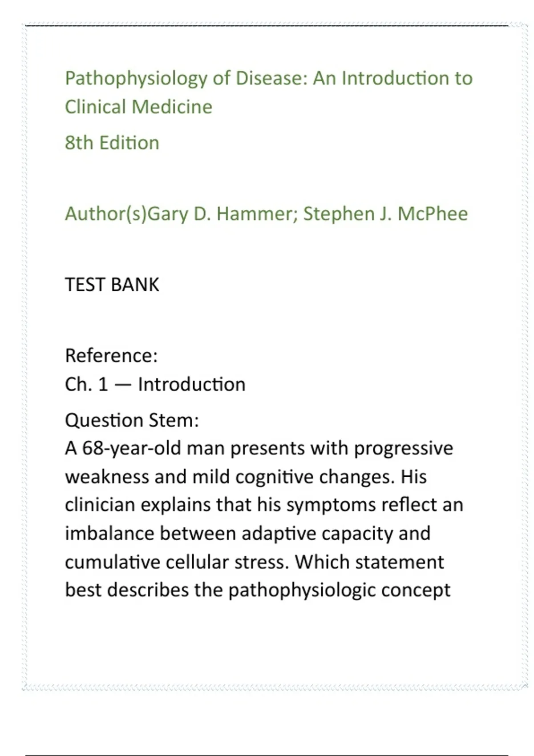Click the word "progressive" in the question
Viewport: 534px width, 756px height.
[x=403, y=448]
